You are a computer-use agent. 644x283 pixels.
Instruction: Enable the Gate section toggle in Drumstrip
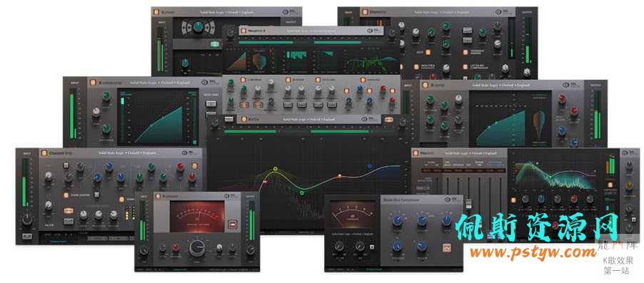tap(428, 53)
